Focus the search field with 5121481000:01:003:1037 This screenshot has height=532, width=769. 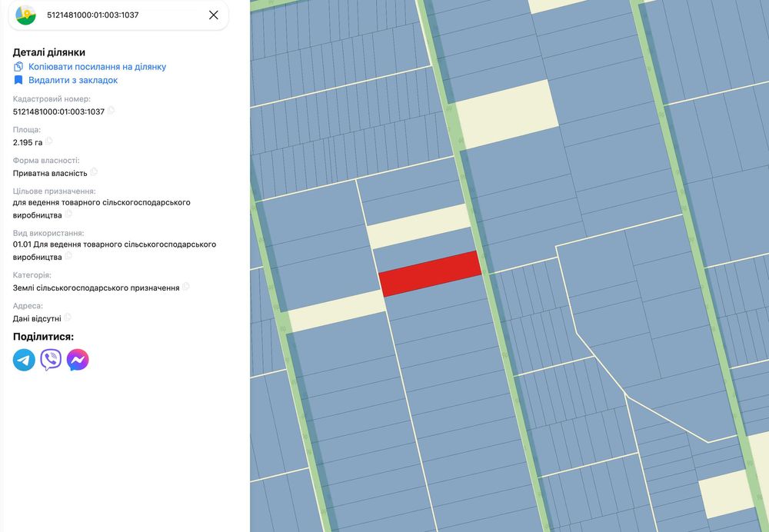pos(118,15)
